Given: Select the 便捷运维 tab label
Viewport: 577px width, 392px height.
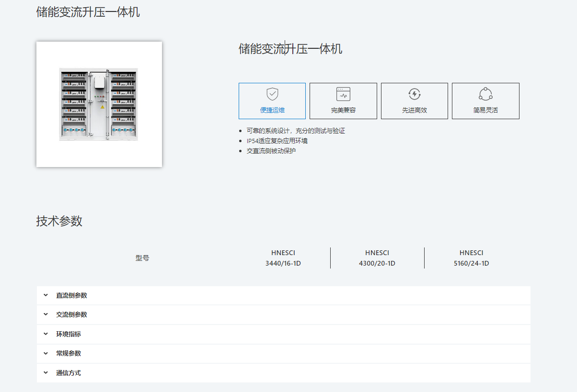Looking at the screenshot, I should [272, 110].
